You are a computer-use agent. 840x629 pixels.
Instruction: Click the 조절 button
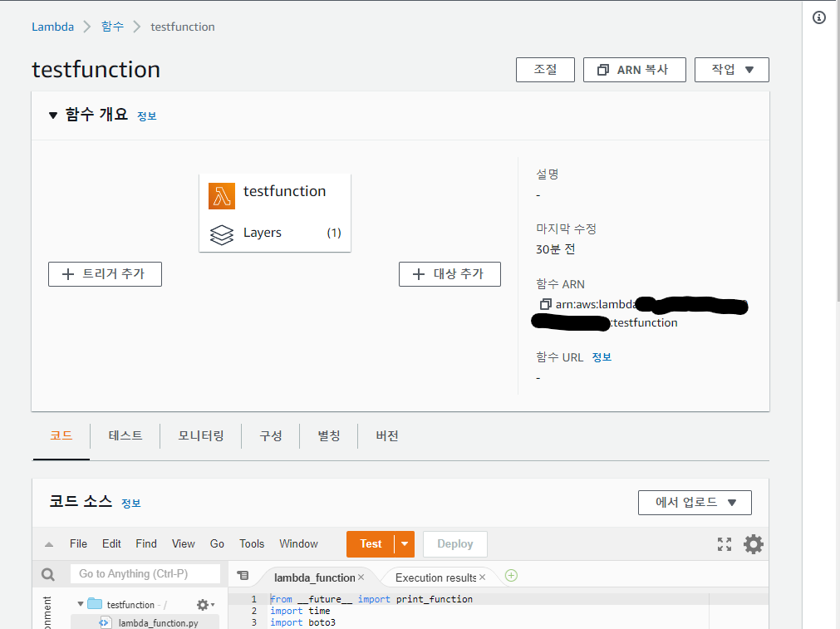(545, 70)
